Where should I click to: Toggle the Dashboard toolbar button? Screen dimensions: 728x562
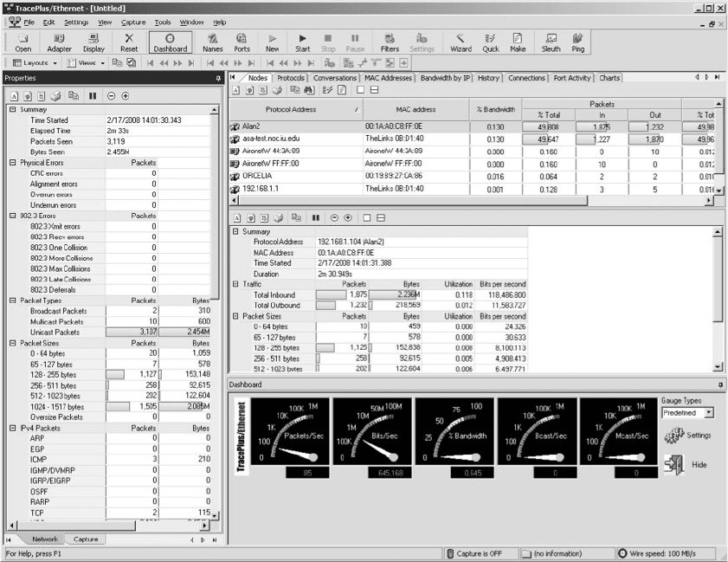(170, 42)
